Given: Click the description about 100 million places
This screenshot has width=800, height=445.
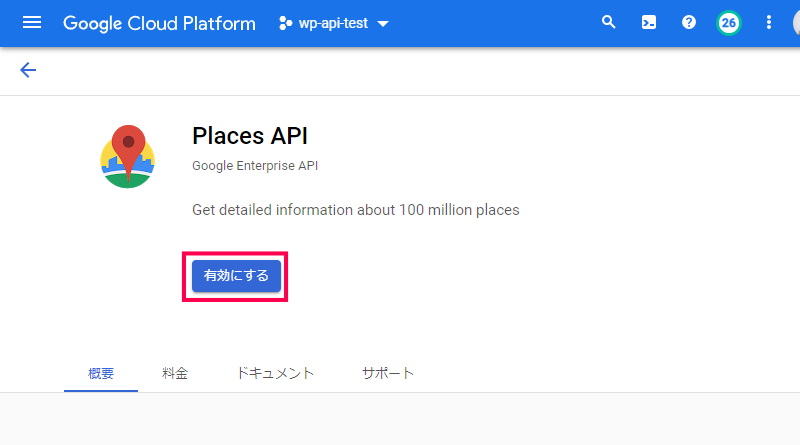Looking at the screenshot, I should pos(356,210).
